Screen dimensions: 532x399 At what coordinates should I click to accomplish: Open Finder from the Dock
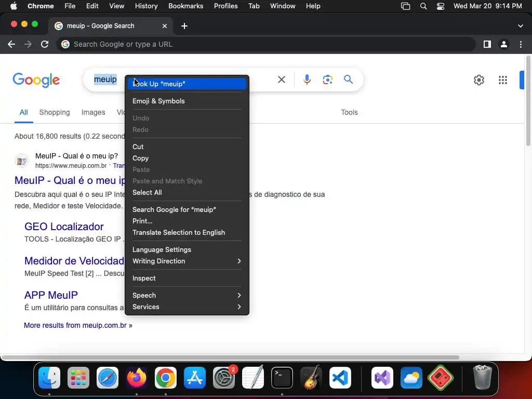[x=49, y=378]
